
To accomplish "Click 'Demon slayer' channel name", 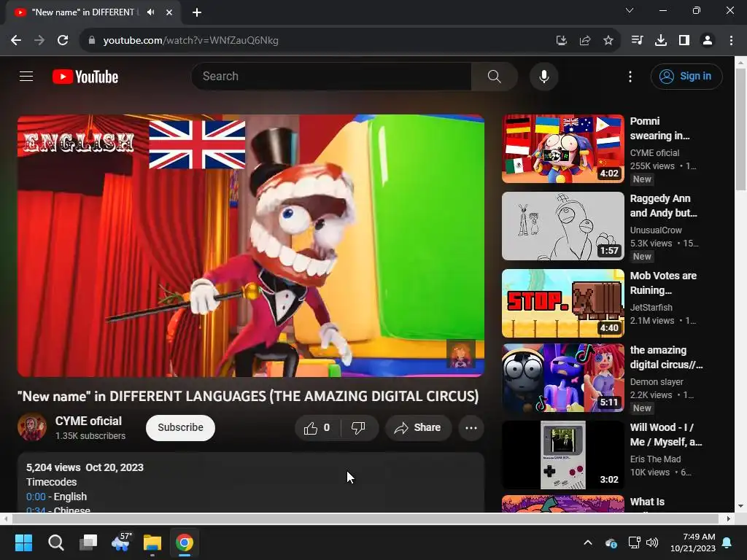I will pyautogui.click(x=657, y=382).
